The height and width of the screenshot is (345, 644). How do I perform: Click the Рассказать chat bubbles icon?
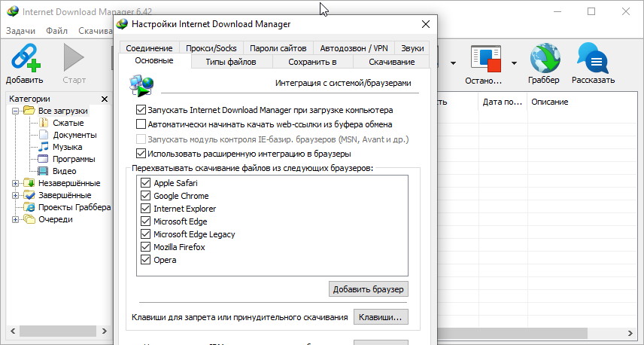(x=592, y=58)
